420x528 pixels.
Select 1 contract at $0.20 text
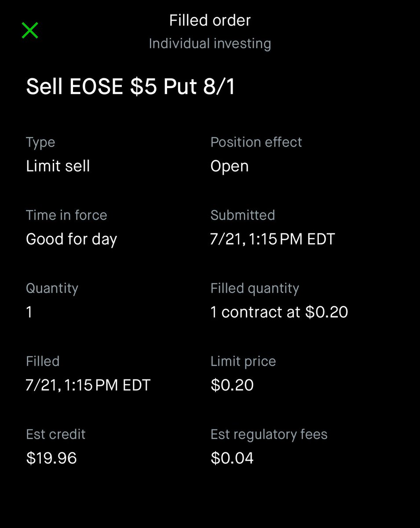coord(279,312)
